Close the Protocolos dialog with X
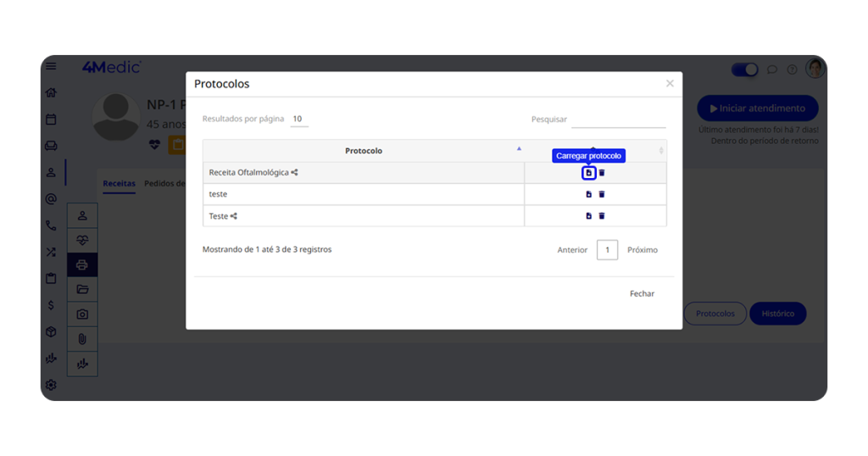868x456 pixels. coord(670,83)
